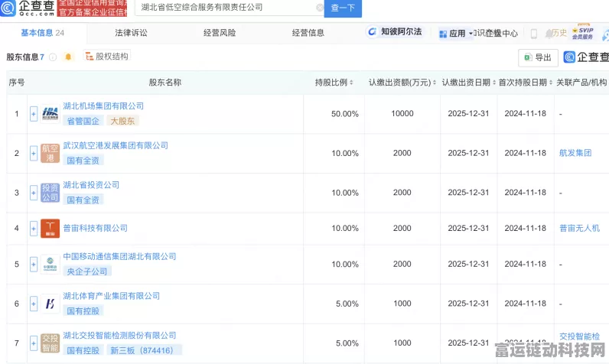Expand row of 中国移动通信集团湖北有限公司
Viewport: 609px width, 364px height.
coord(34,265)
